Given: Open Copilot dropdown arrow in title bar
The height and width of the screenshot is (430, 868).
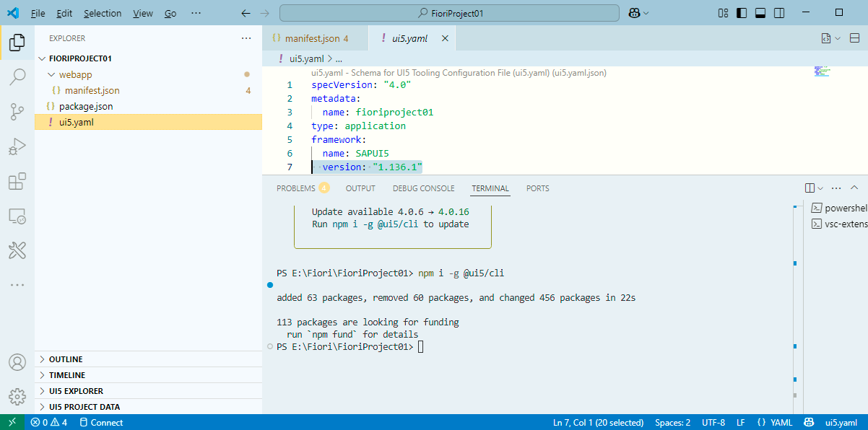Looking at the screenshot, I should coord(646,13).
